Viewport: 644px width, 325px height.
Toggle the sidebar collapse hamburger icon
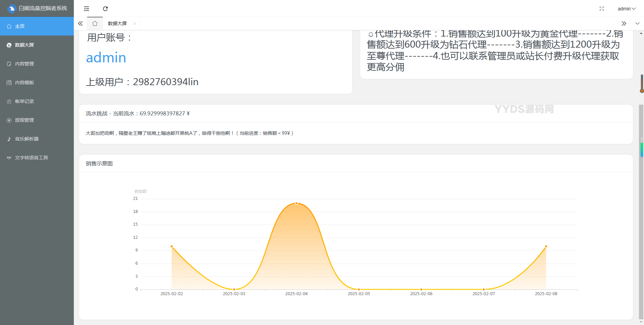tap(87, 9)
